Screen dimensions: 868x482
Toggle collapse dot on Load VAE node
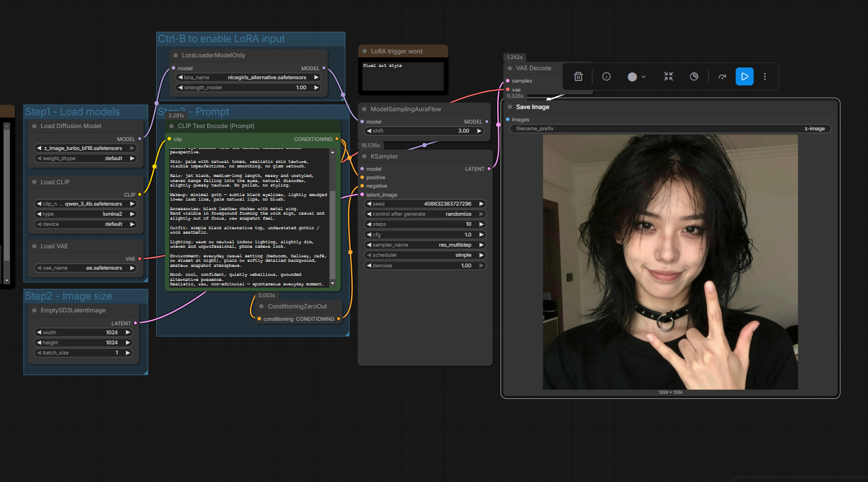(x=35, y=246)
